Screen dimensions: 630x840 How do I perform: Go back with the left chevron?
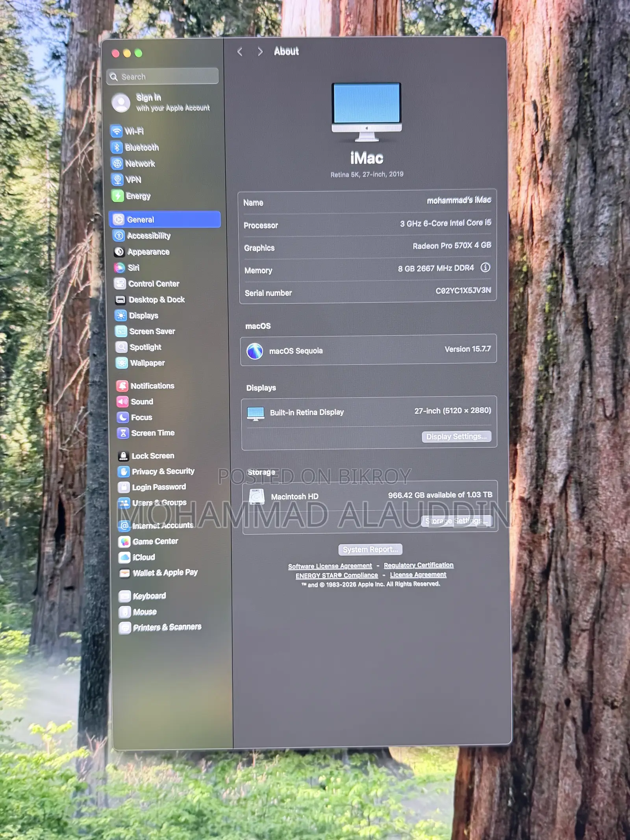click(x=240, y=52)
